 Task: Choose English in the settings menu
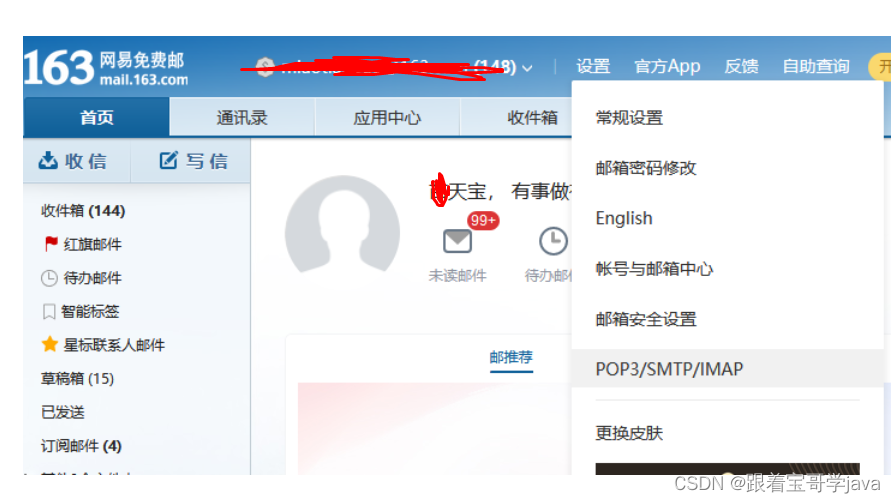pyautogui.click(x=624, y=218)
